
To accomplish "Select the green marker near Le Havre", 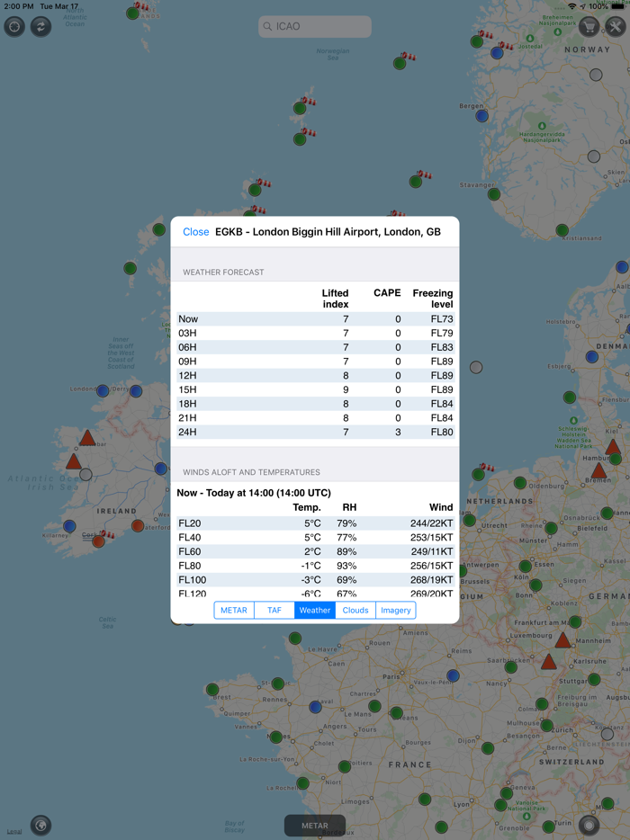I will coord(295,638).
